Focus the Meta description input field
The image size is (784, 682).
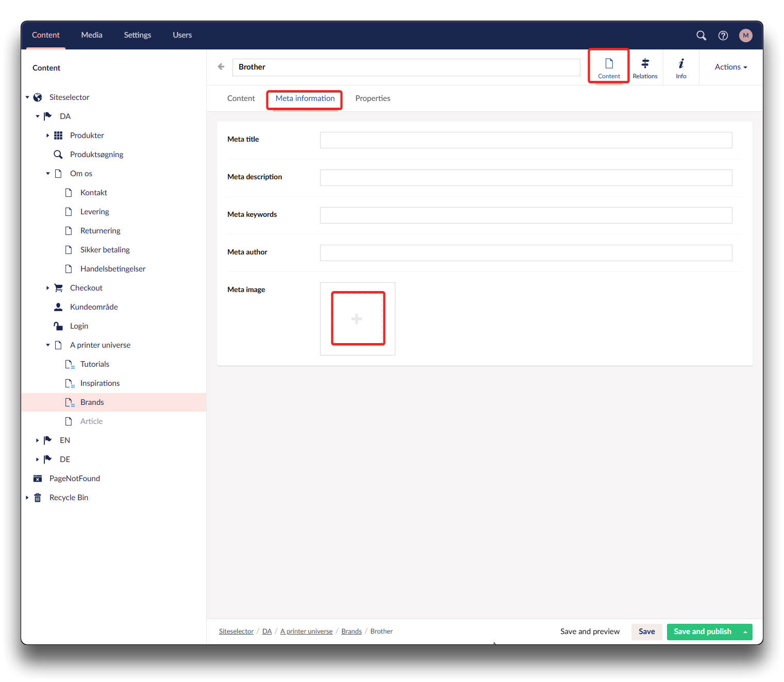526,178
